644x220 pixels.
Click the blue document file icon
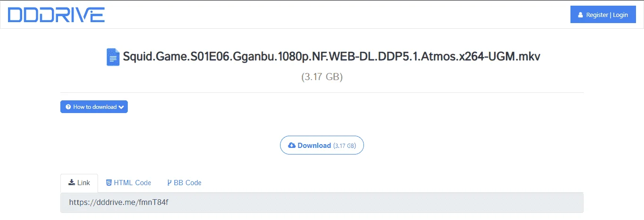(x=113, y=57)
